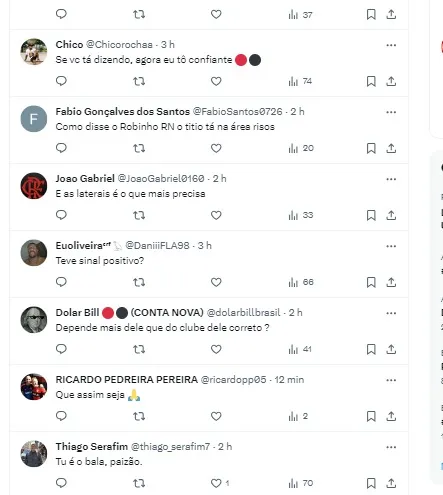Like Thiago Serafim's tweet with 1 like
Screen dimensions: 443x495
click(x=220, y=483)
